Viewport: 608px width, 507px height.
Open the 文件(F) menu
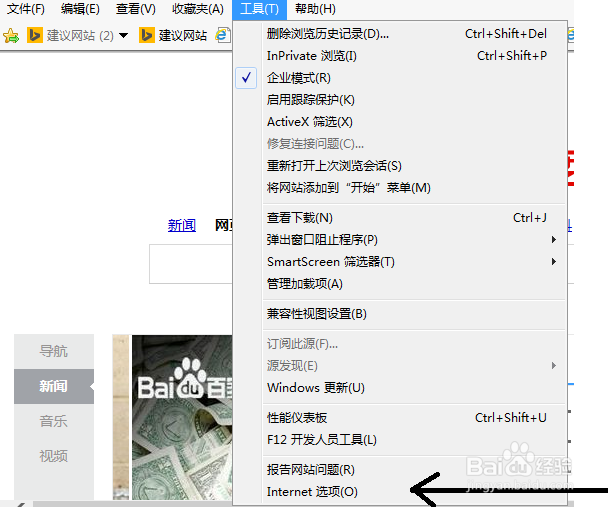click(x=26, y=9)
